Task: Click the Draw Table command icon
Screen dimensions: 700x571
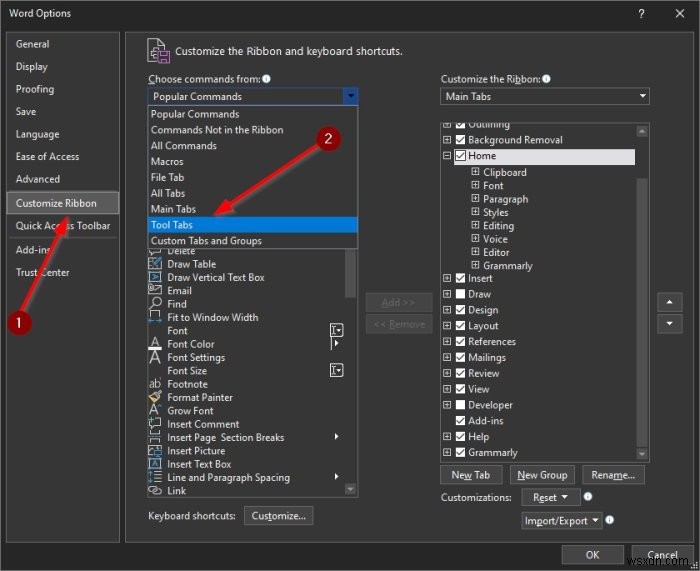Action: tap(155, 264)
